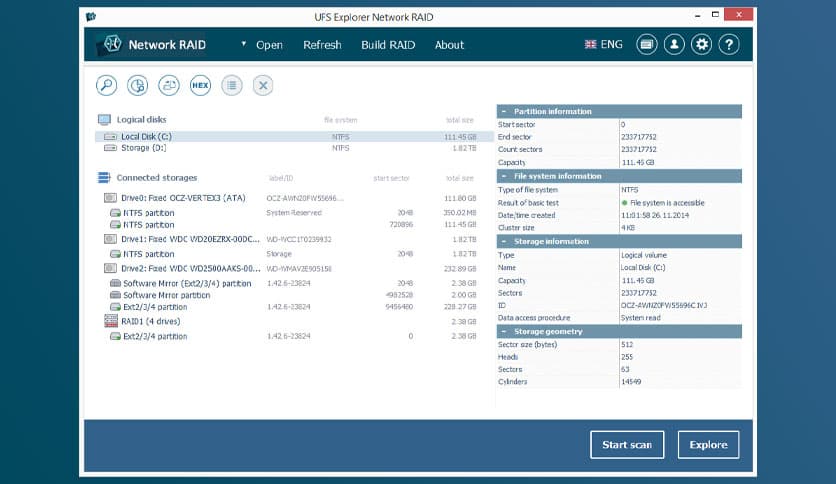
Task: Click the list view toolbar icon
Action: coord(231,86)
